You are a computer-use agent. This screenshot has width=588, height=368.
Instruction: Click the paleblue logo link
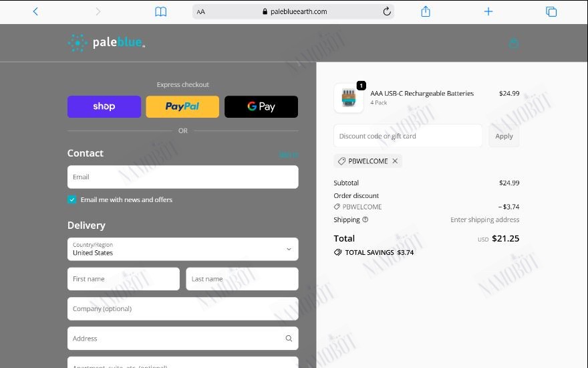[106, 43]
